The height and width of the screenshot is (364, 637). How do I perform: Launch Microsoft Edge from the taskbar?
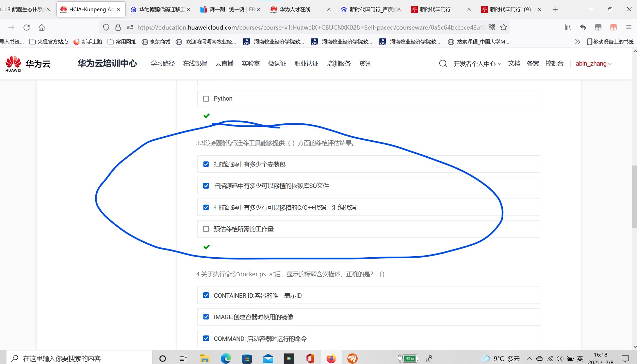[226, 358]
